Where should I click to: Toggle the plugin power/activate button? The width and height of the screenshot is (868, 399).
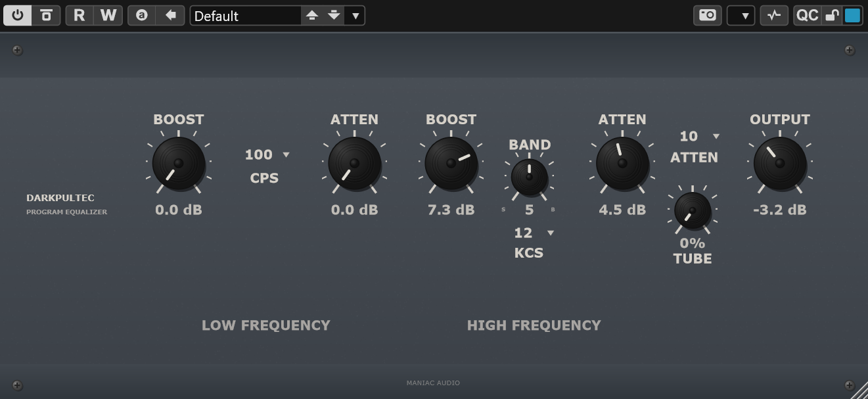coord(18,15)
